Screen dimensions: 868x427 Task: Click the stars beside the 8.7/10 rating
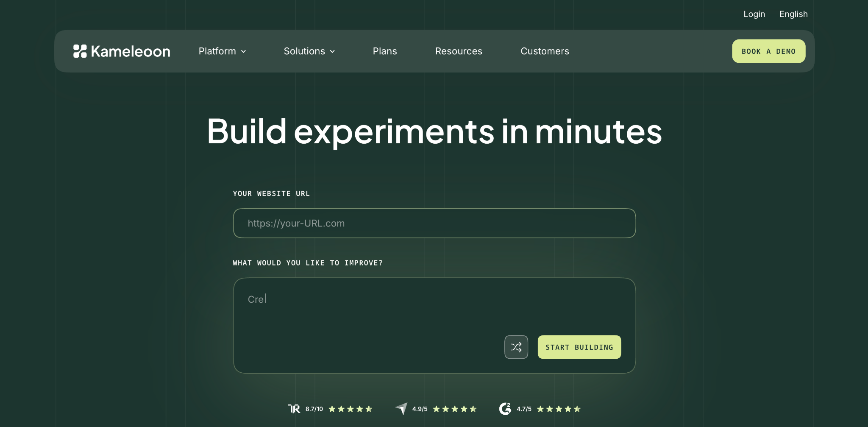coord(351,409)
